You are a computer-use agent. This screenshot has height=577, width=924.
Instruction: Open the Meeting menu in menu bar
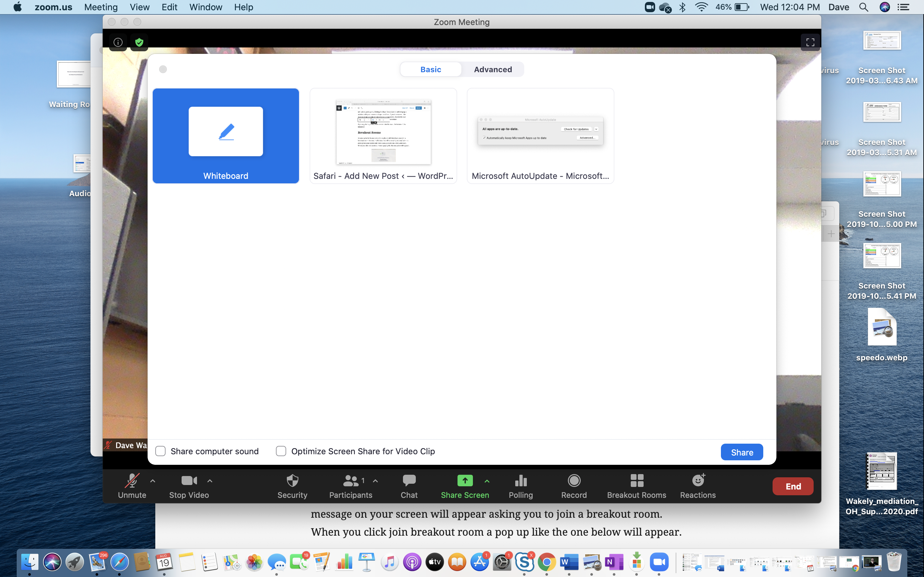pos(101,7)
